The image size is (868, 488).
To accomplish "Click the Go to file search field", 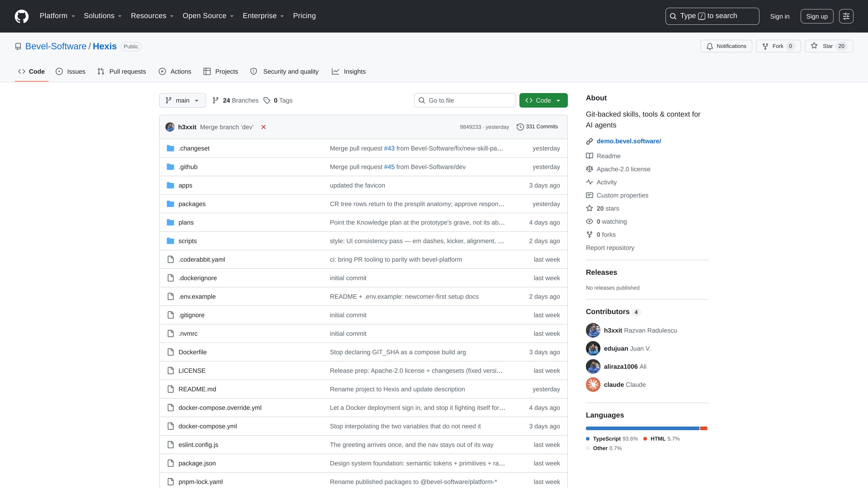I will pyautogui.click(x=465, y=100).
